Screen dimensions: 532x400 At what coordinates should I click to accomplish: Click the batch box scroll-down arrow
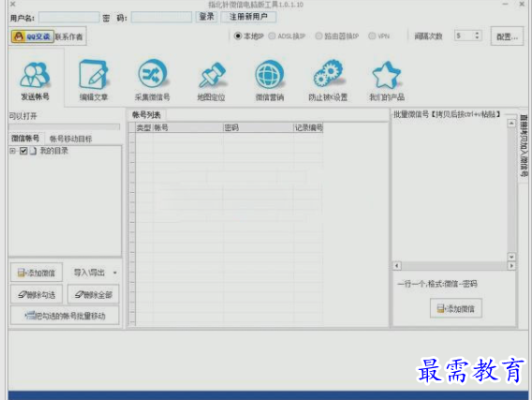pos(511,257)
